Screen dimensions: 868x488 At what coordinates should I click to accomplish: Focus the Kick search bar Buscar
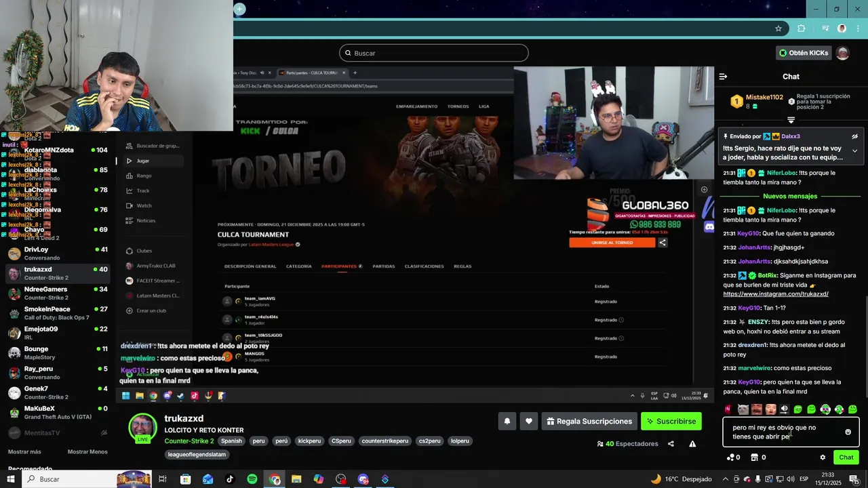point(434,53)
